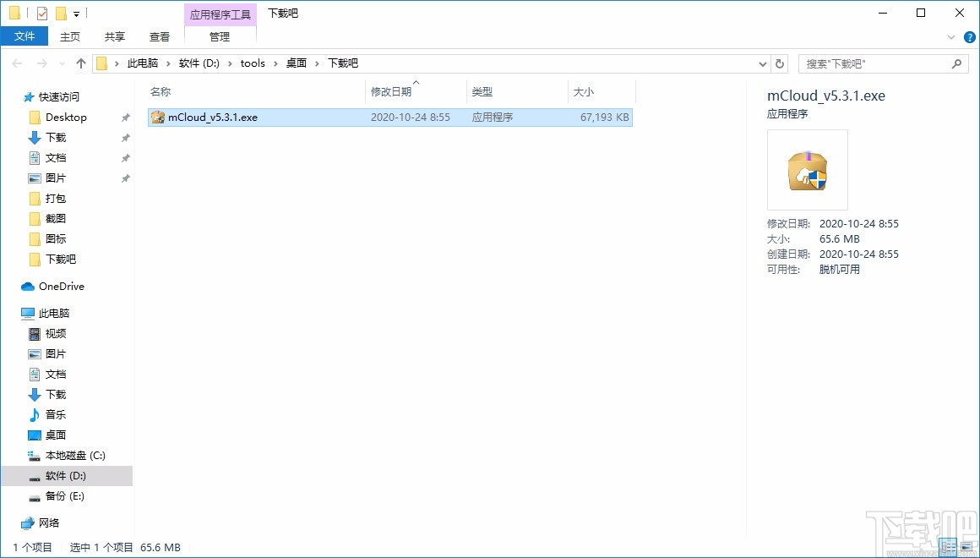The height and width of the screenshot is (558, 980).
Task: Navigate to tools in the breadcrumb path
Action: (x=253, y=63)
